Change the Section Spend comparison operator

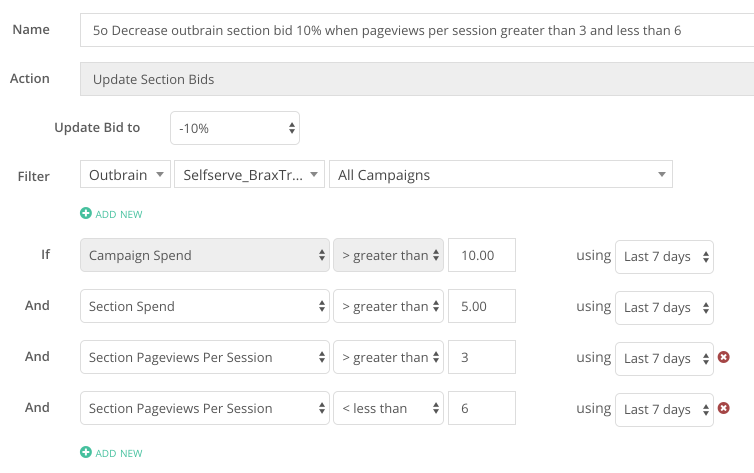click(387, 307)
